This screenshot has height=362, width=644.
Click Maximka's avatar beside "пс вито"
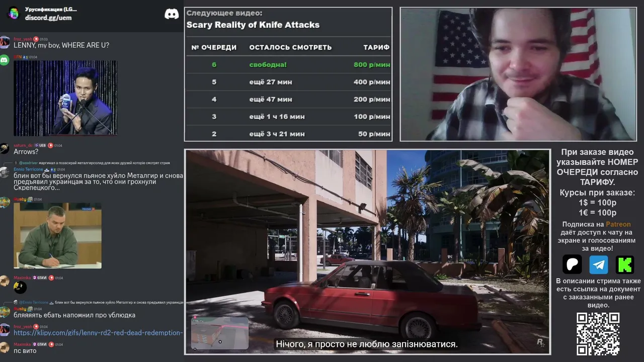coord(5,347)
